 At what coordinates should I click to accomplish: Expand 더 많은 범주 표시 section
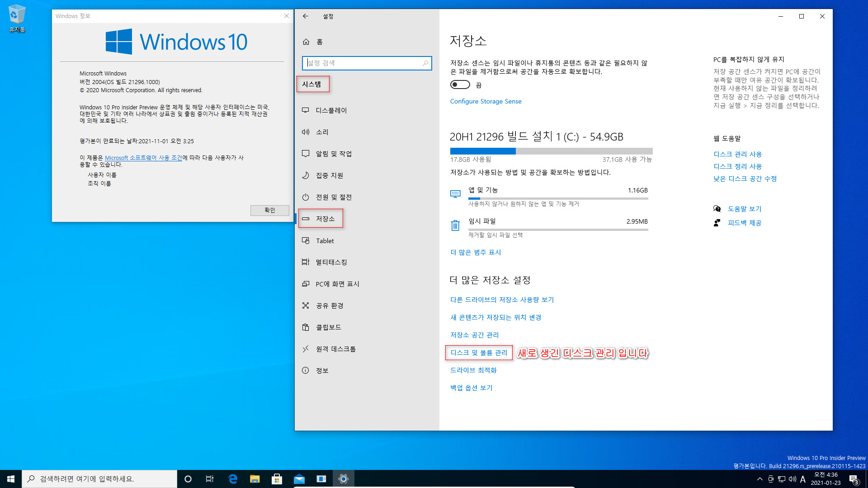[x=475, y=251]
